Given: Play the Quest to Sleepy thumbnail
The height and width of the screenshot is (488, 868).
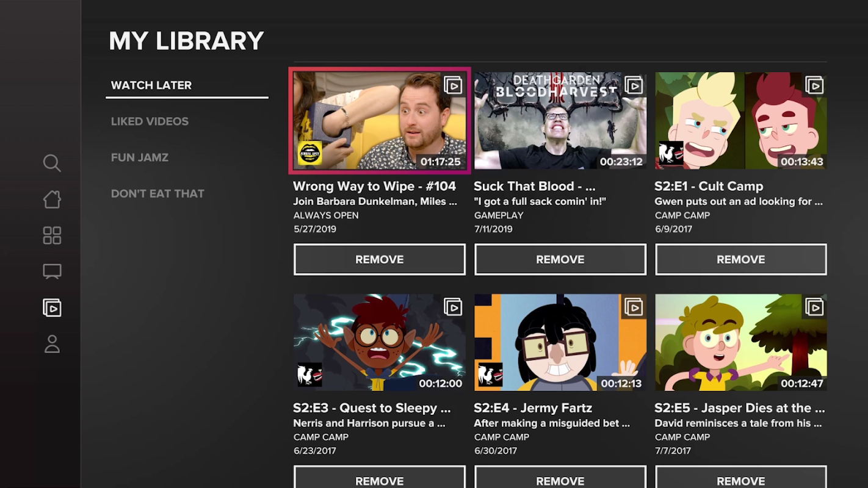Looking at the screenshot, I should pos(380,342).
